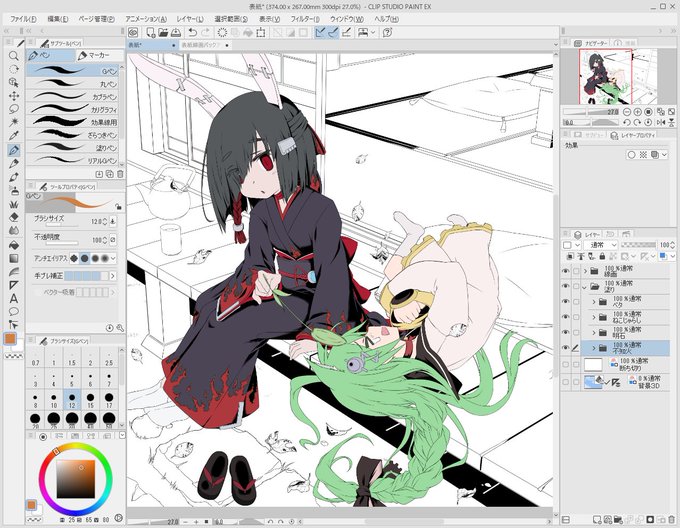680x528 pixels.
Task: Open the ウィンドウ menu
Action: pyautogui.click(x=347, y=19)
